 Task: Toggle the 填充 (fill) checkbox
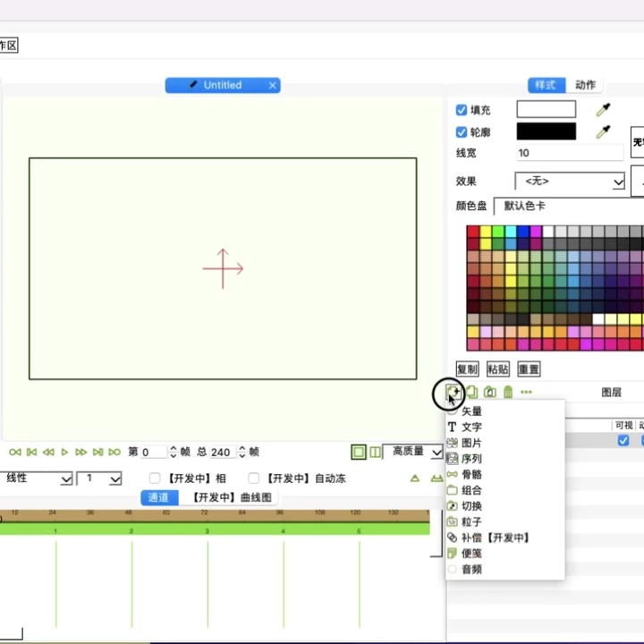click(462, 110)
